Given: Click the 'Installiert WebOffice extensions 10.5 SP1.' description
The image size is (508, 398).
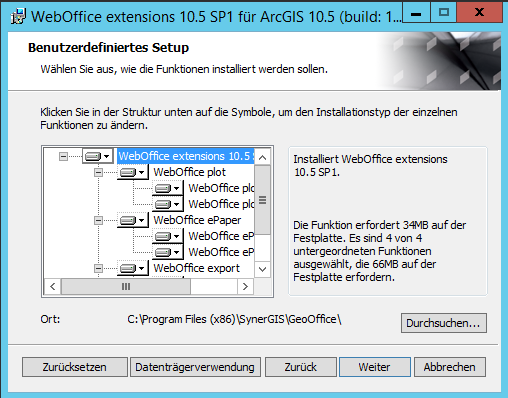Looking at the screenshot, I should click(x=370, y=166).
